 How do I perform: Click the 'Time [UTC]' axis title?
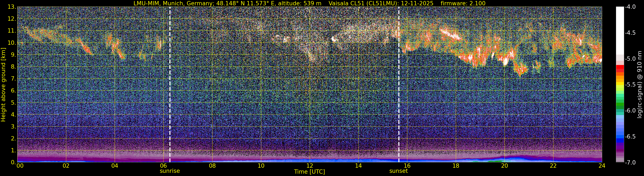pyautogui.click(x=310, y=172)
